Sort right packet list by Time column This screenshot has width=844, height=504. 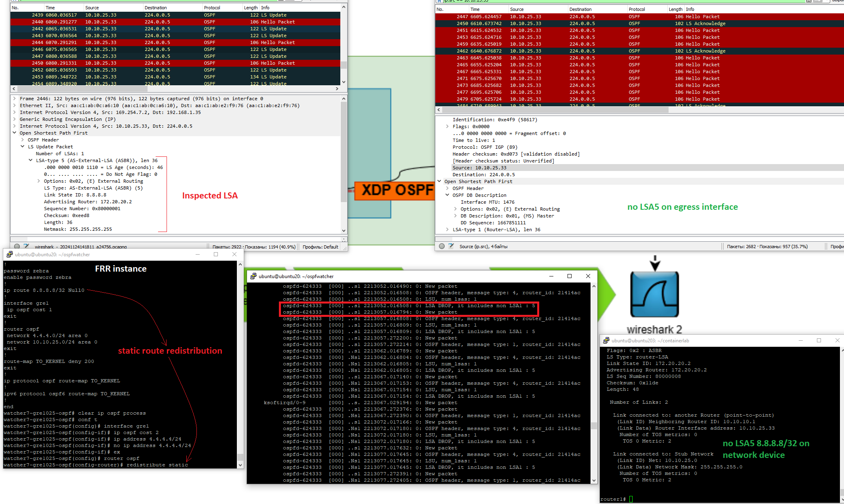pyautogui.click(x=475, y=9)
